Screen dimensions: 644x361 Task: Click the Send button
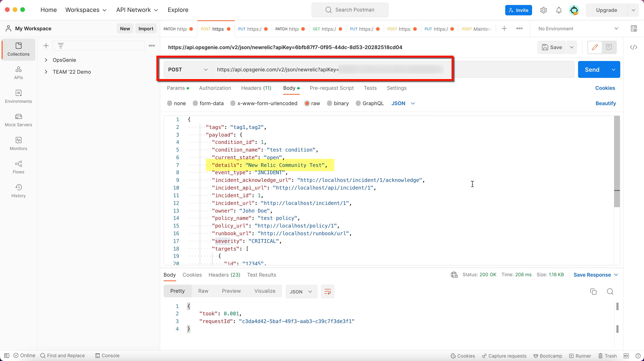592,70
